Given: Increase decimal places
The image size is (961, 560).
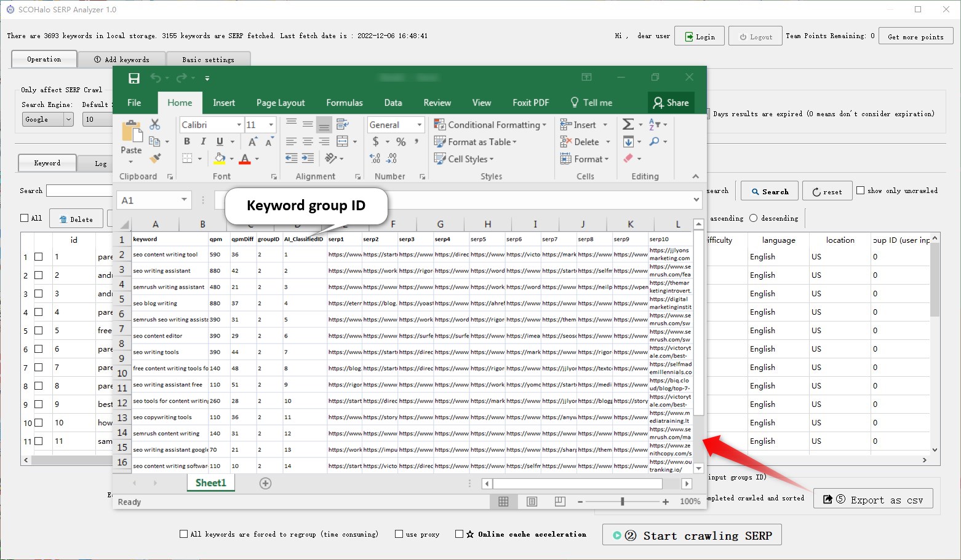Looking at the screenshot, I should pyautogui.click(x=375, y=159).
